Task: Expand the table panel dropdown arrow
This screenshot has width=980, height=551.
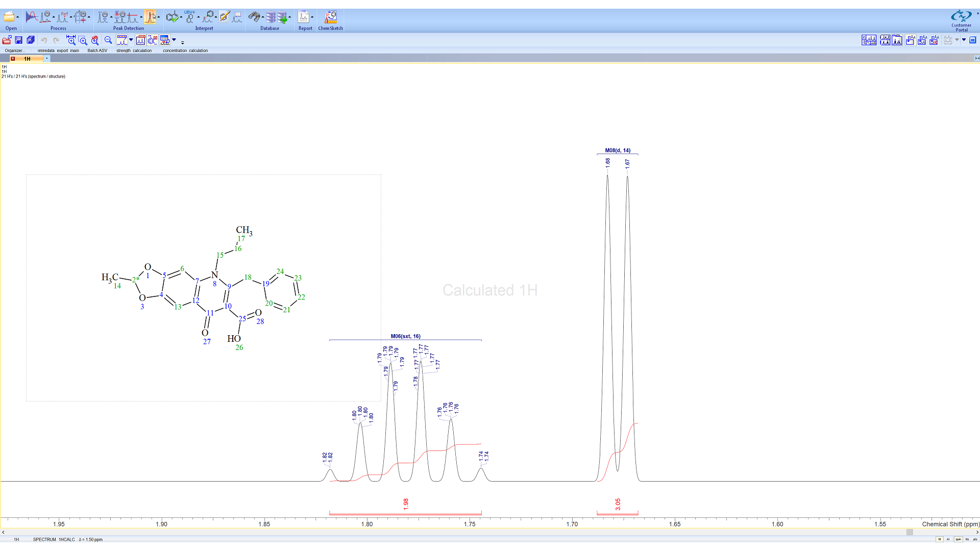Action: click(x=174, y=40)
